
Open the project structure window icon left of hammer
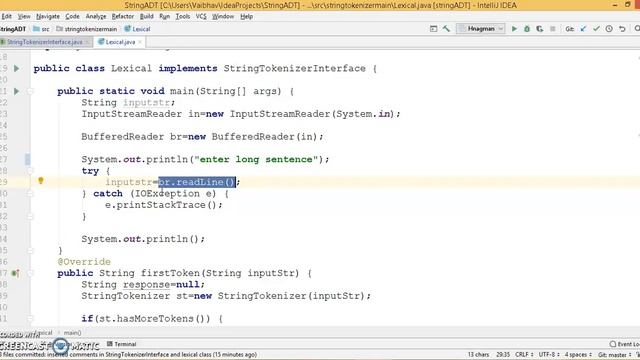click(x=433, y=29)
